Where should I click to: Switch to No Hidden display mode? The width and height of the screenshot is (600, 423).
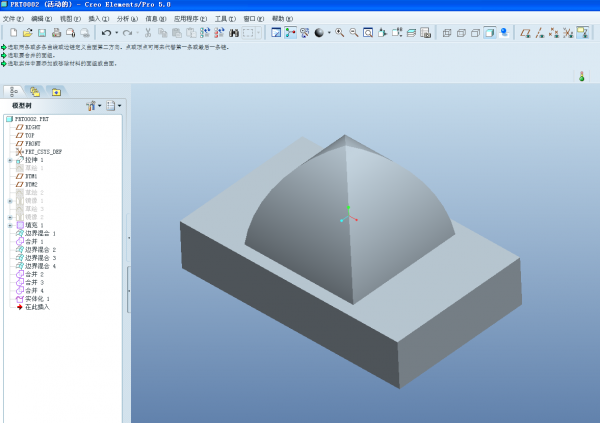tap(475, 33)
